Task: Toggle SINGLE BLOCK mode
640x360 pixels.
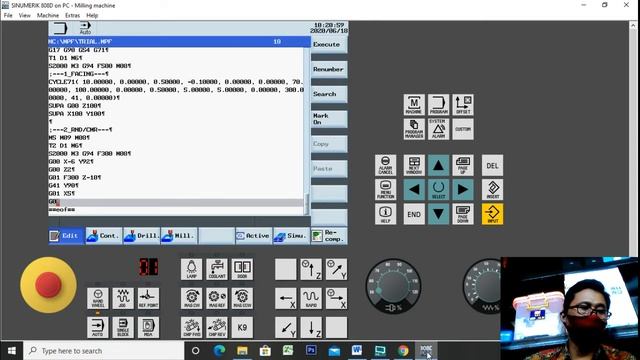Action: pos(123,327)
